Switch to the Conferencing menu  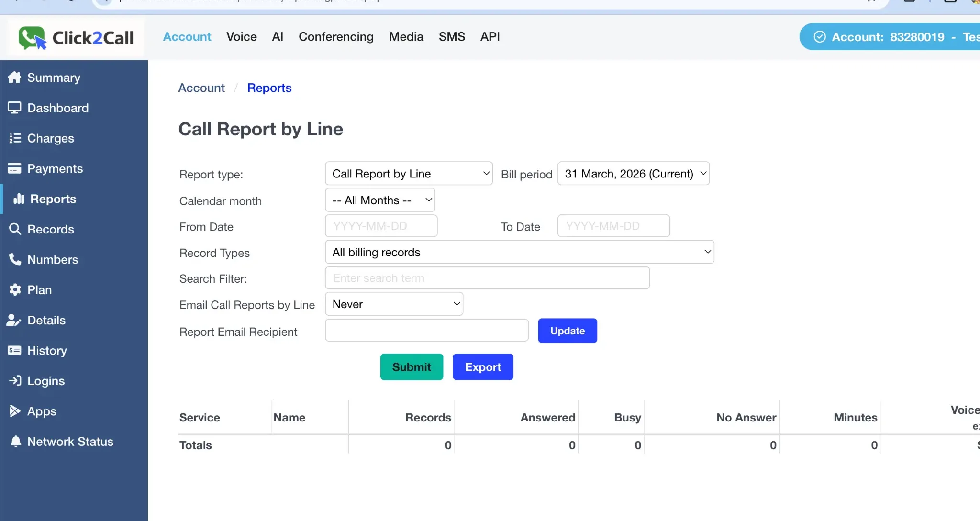tap(336, 37)
